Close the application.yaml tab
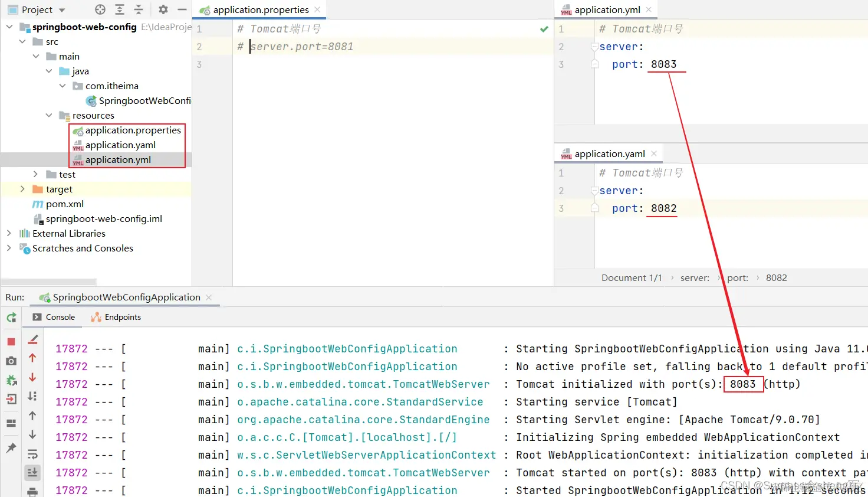The image size is (868, 497). pyautogui.click(x=654, y=153)
